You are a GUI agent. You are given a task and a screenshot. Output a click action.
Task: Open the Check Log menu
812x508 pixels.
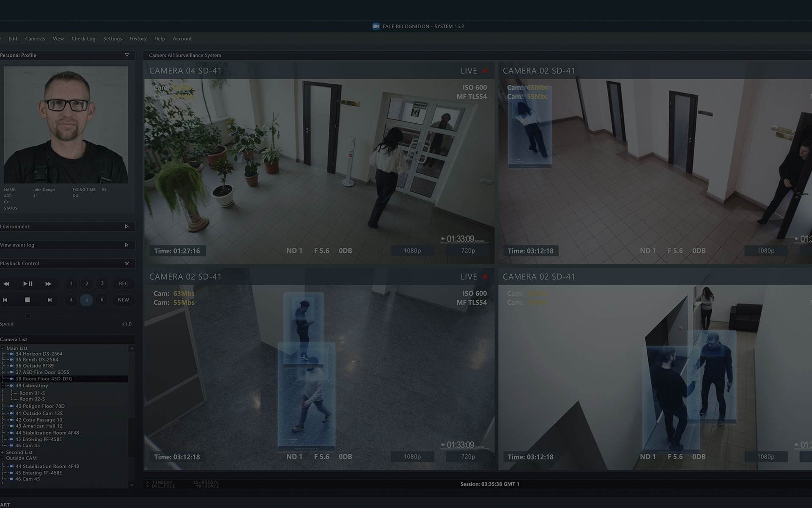click(83, 39)
